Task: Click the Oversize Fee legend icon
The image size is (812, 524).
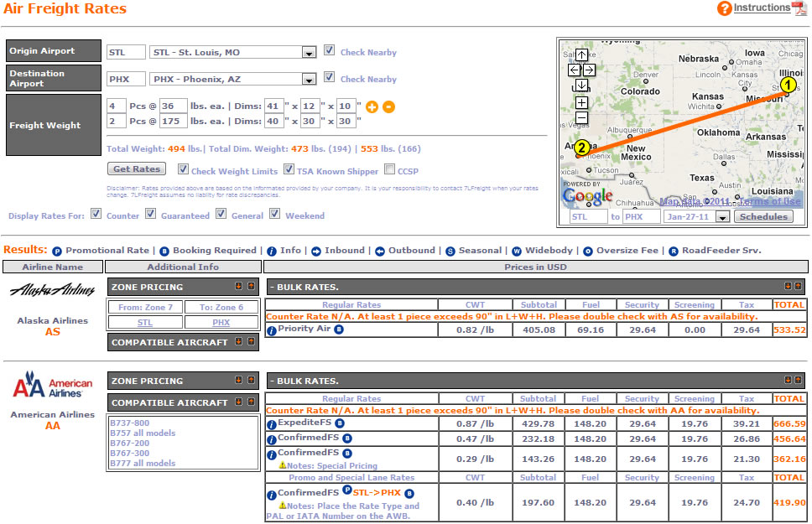Action: pyautogui.click(x=588, y=252)
